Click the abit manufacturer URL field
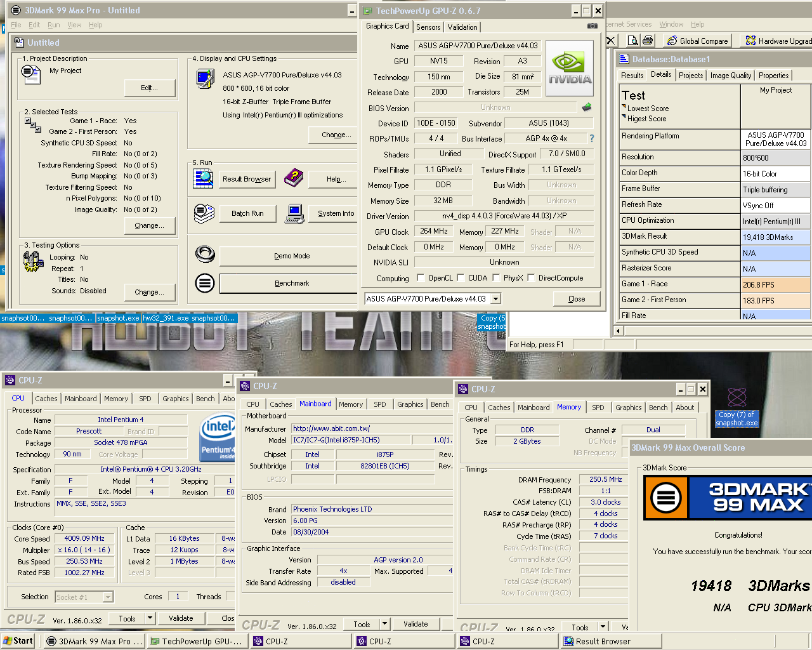The height and width of the screenshot is (650, 812). (372, 428)
